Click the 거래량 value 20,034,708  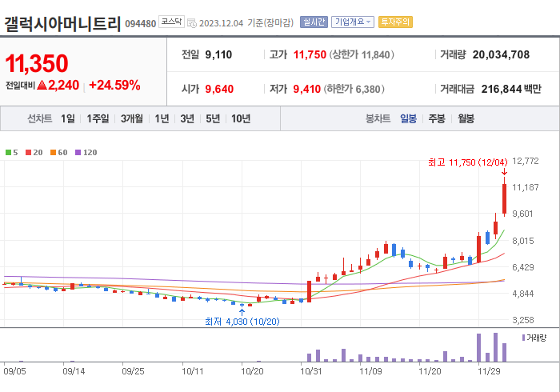click(501, 54)
